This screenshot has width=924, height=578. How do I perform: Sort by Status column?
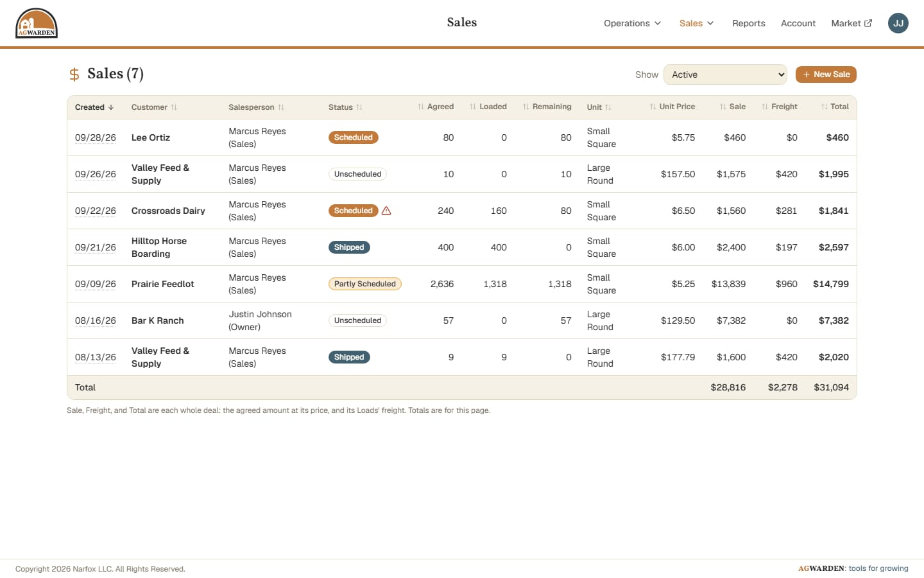click(345, 107)
